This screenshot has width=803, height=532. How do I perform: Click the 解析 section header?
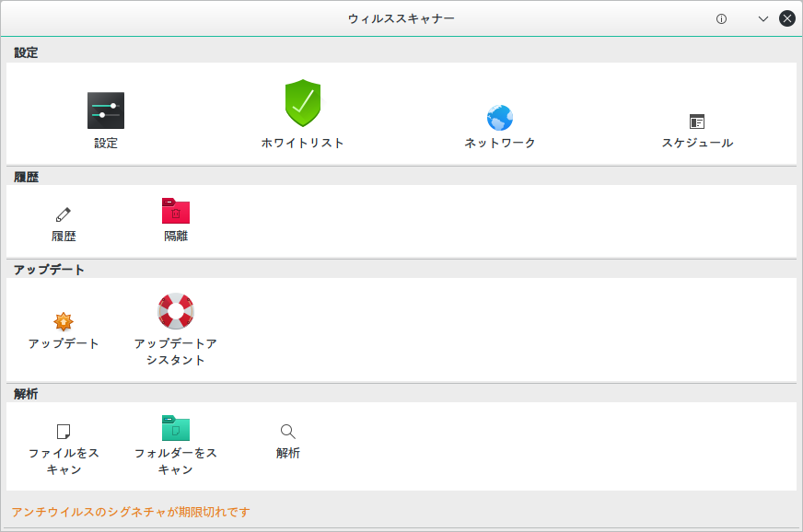[26, 394]
